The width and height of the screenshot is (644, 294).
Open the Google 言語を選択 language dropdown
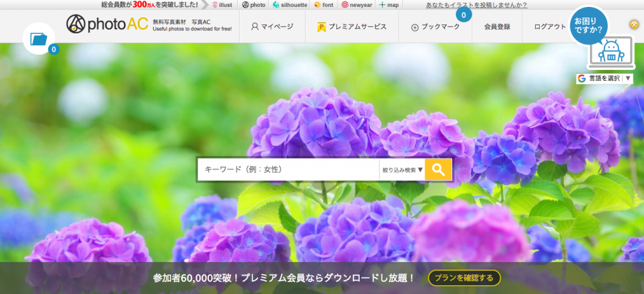[x=604, y=79]
